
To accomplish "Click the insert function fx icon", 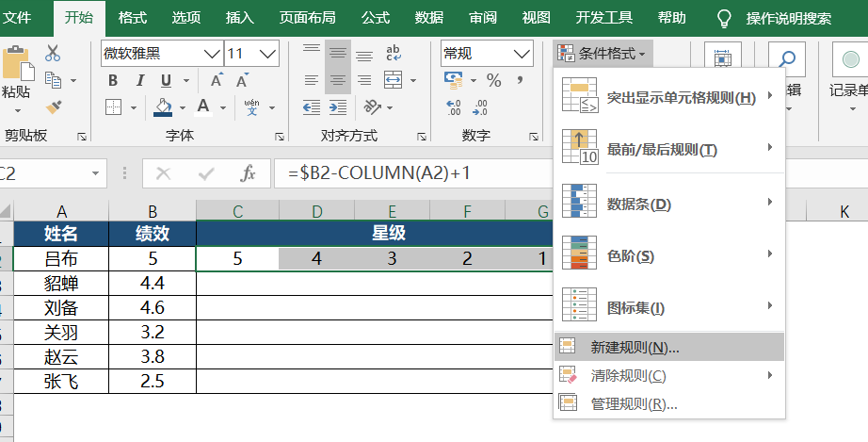I will 249,173.
